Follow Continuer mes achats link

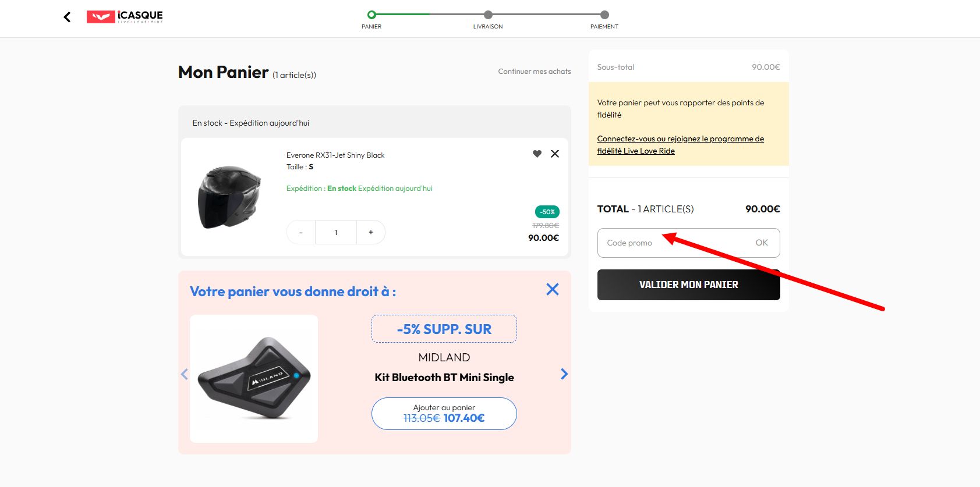(535, 72)
